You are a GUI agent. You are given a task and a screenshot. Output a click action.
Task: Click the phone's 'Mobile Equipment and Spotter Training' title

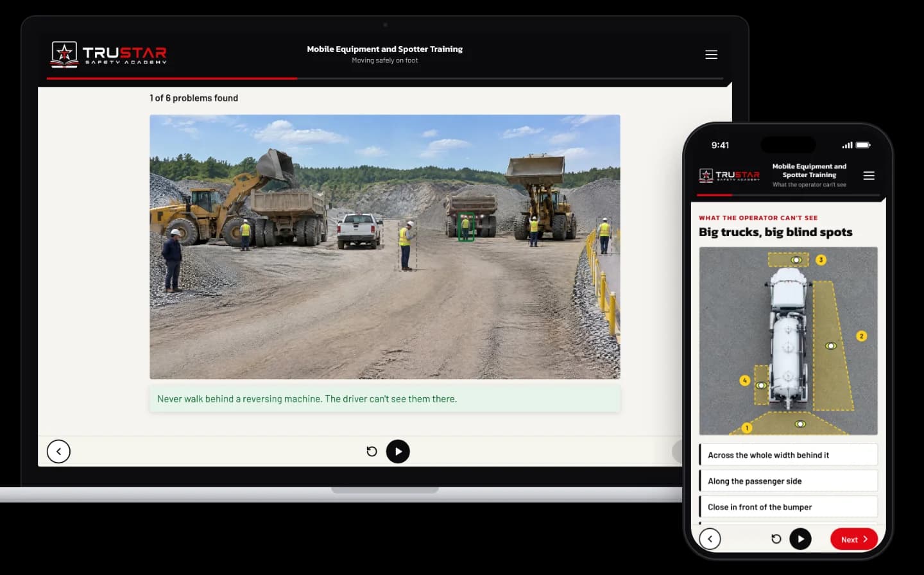pyautogui.click(x=809, y=171)
